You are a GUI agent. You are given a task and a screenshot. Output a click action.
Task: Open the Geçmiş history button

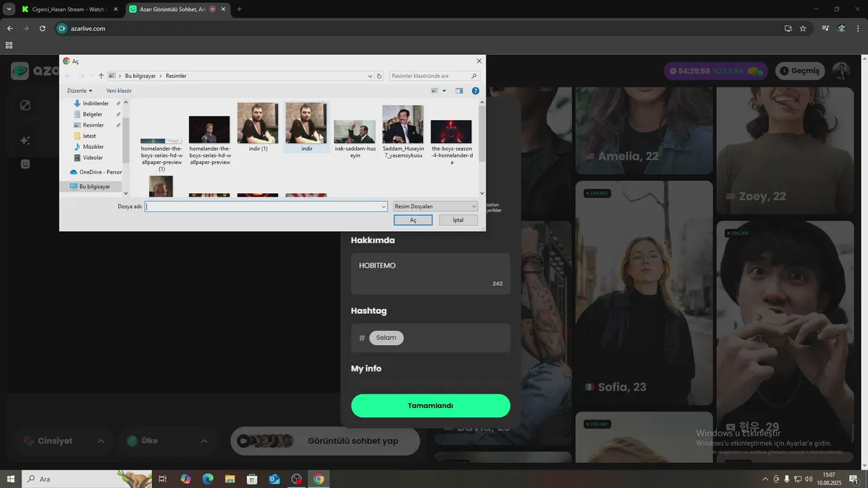click(800, 70)
